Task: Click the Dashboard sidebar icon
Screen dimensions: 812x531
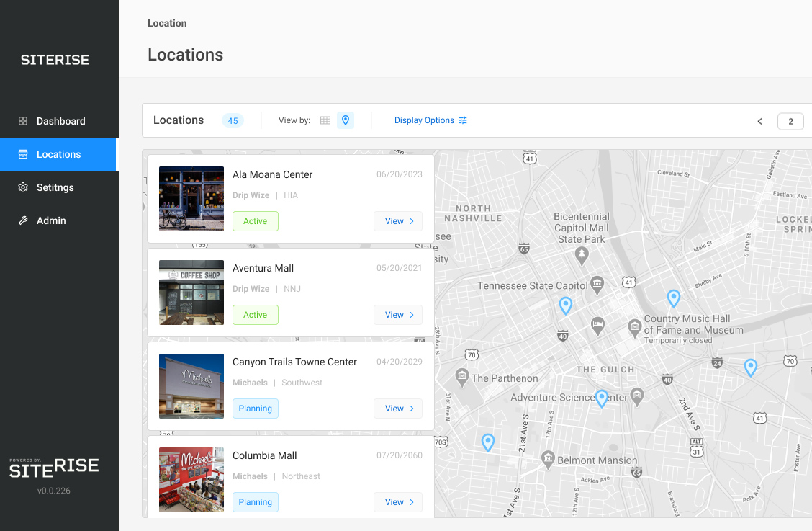Action: click(24, 121)
